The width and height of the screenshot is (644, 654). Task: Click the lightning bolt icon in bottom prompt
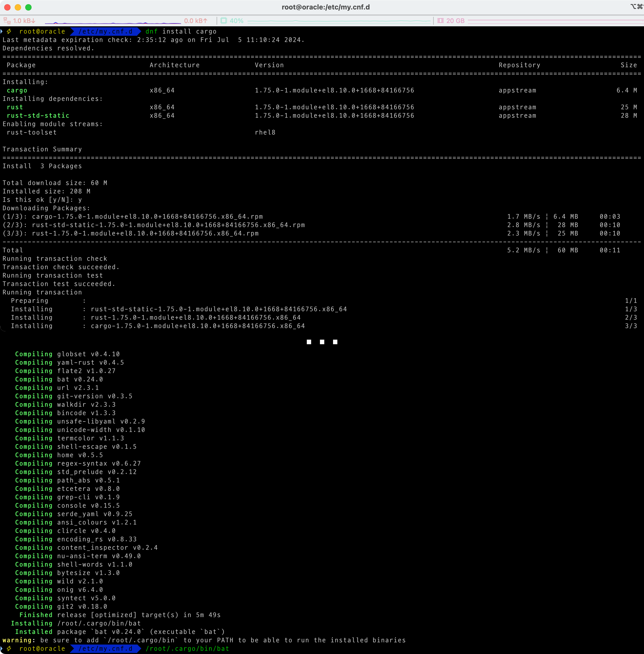[9, 648]
